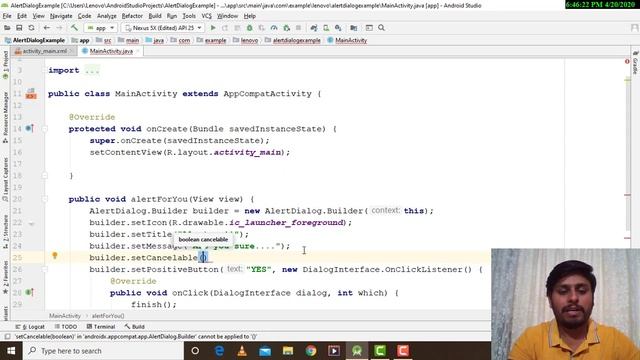Open the Terminal tool window
The width and height of the screenshot is (640, 360).
[101, 327]
